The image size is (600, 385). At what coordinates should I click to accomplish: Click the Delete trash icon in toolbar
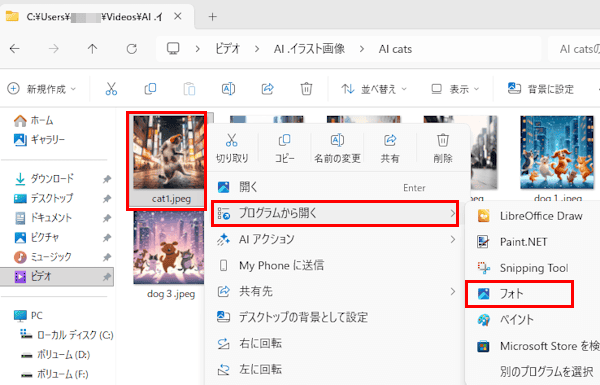coord(306,89)
